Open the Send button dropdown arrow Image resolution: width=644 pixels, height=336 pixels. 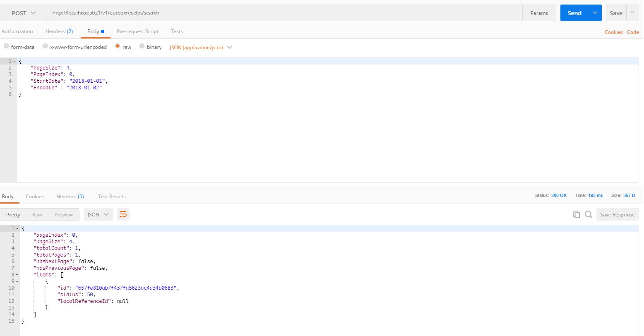click(595, 13)
